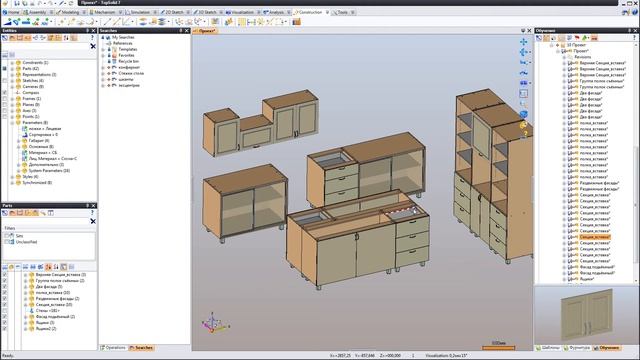Click the dimension icon beside yellow grid icon

(x=251, y=22)
